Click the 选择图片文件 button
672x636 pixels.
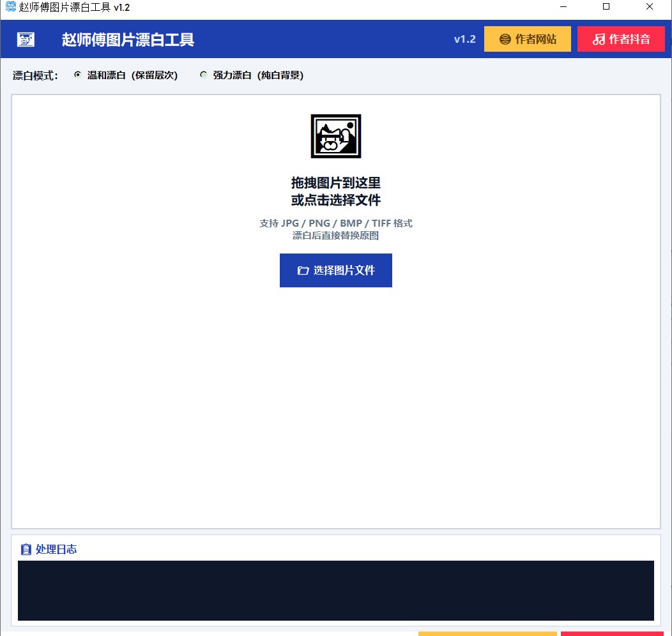coord(335,270)
